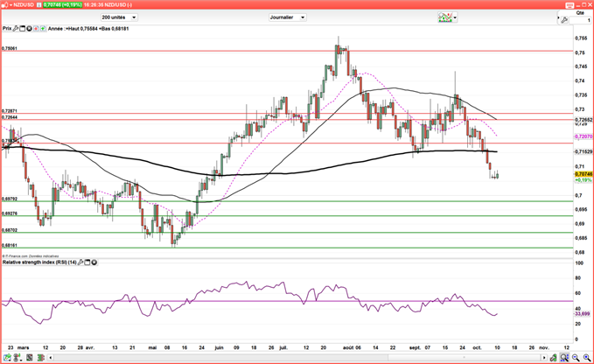The height and width of the screenshot is (364, 594).
Task: Click the Relative strength index (RSI) (14) label
Action: [x=39, y=262]
